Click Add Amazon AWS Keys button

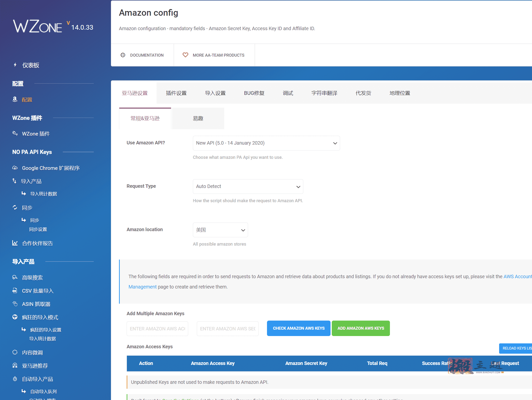coord(361,328)
